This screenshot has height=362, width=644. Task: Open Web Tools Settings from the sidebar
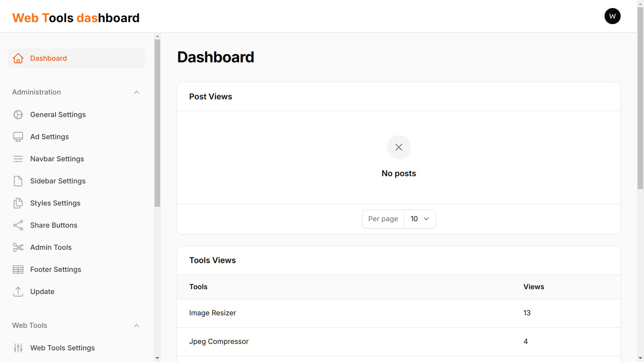click(x=62, y=348)
